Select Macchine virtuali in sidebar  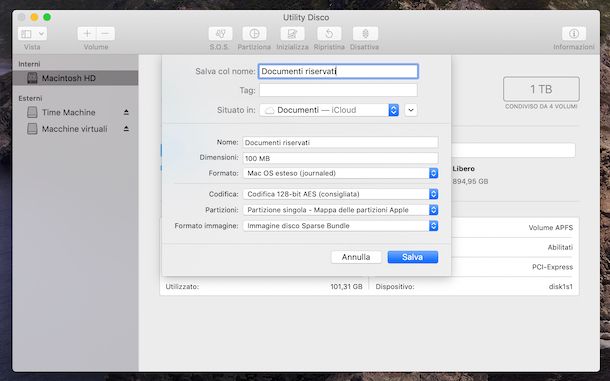pos(75,129)
